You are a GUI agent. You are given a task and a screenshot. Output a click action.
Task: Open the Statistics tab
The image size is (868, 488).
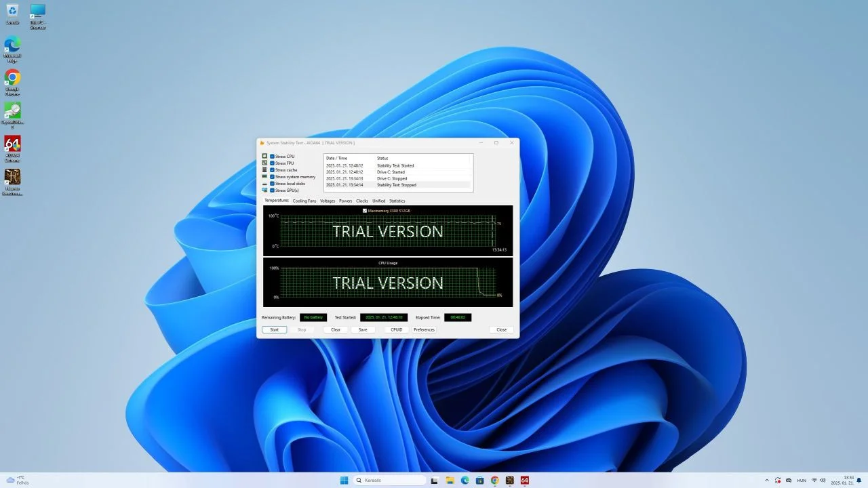tap(397, 201)
